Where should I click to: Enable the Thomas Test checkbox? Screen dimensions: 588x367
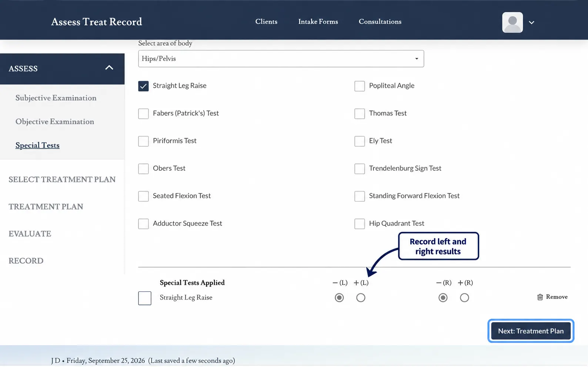(x=360, y=113)
